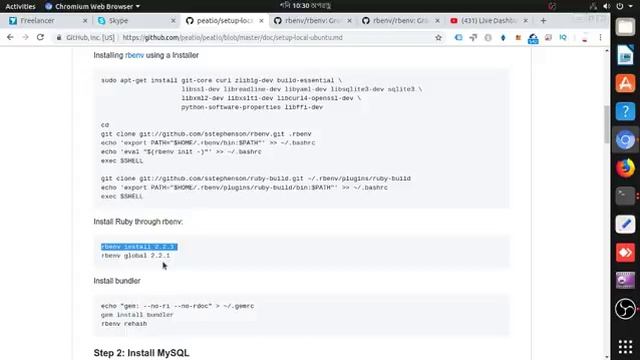Open the text editor pencil icon in dock
640x360 pixels.
tap(625, 224)
